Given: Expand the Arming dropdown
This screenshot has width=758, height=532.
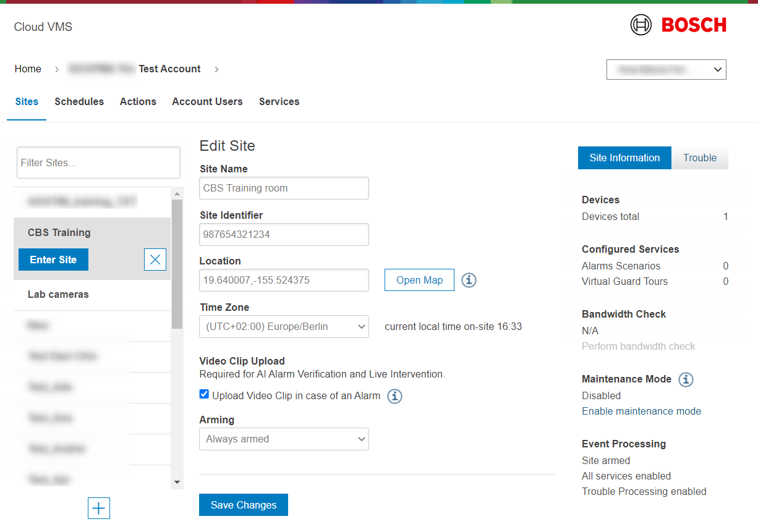Looking at the screenshot, I should click(x=284, y=439).
